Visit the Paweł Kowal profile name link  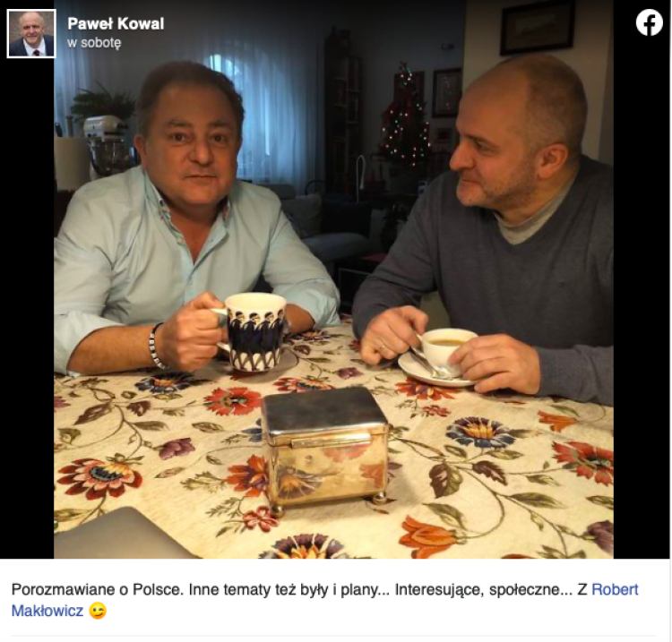(116, 23)
